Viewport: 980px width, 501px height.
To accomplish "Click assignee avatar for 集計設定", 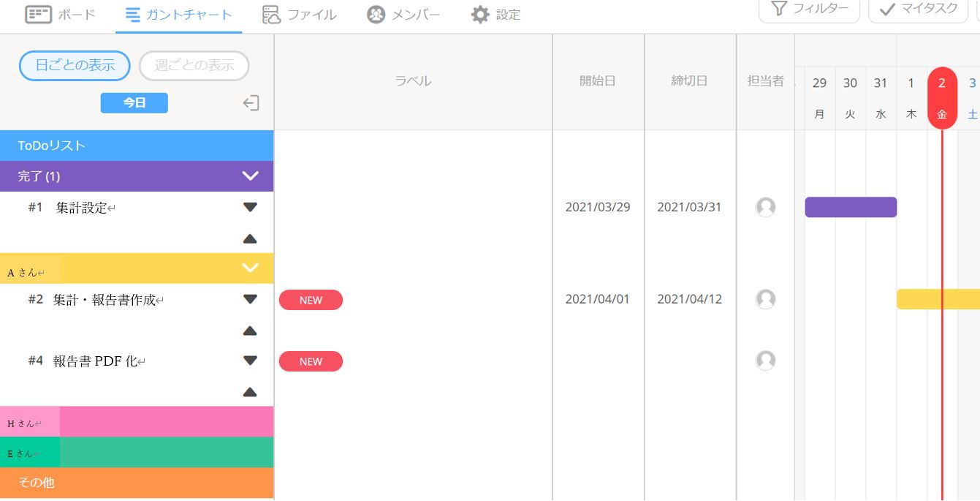I will (765, 207).
